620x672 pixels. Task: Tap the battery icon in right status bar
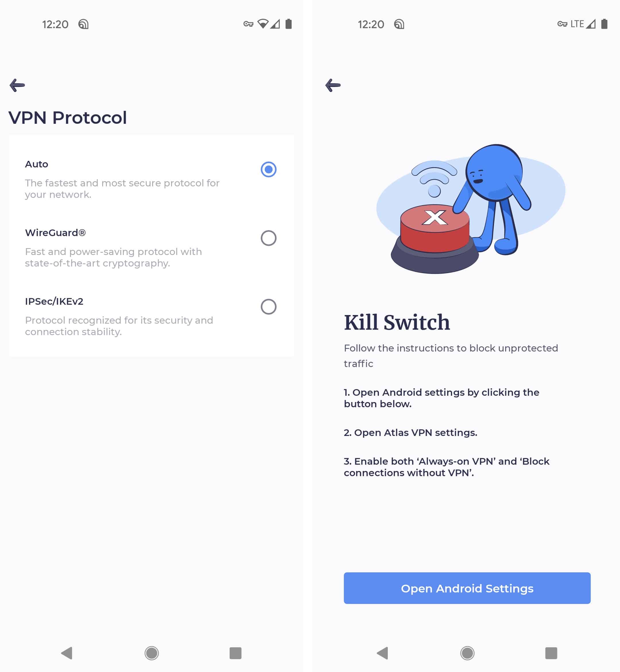pyautogui.click(x=604, y=24)
